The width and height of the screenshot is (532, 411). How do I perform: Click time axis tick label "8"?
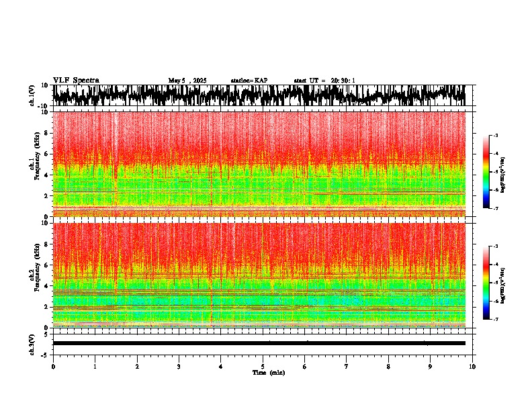[x=388, y=367]
